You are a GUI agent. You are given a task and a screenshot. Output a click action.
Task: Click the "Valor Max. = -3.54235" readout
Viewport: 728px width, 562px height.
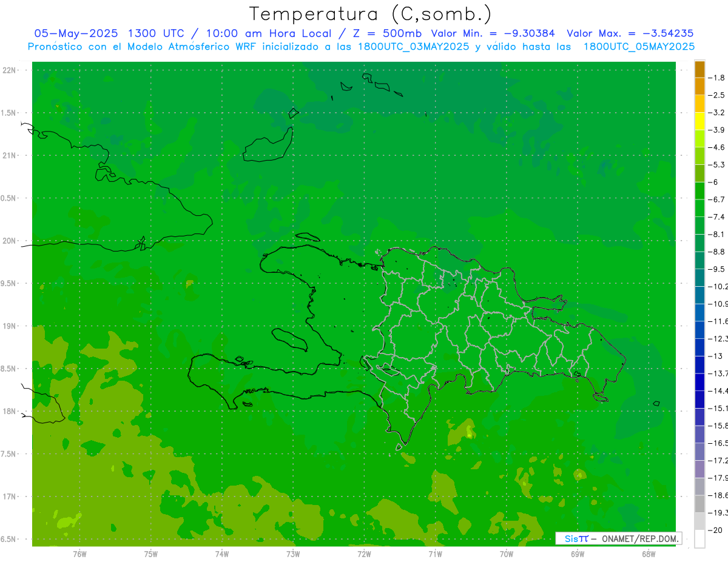(x=630, y=33)
